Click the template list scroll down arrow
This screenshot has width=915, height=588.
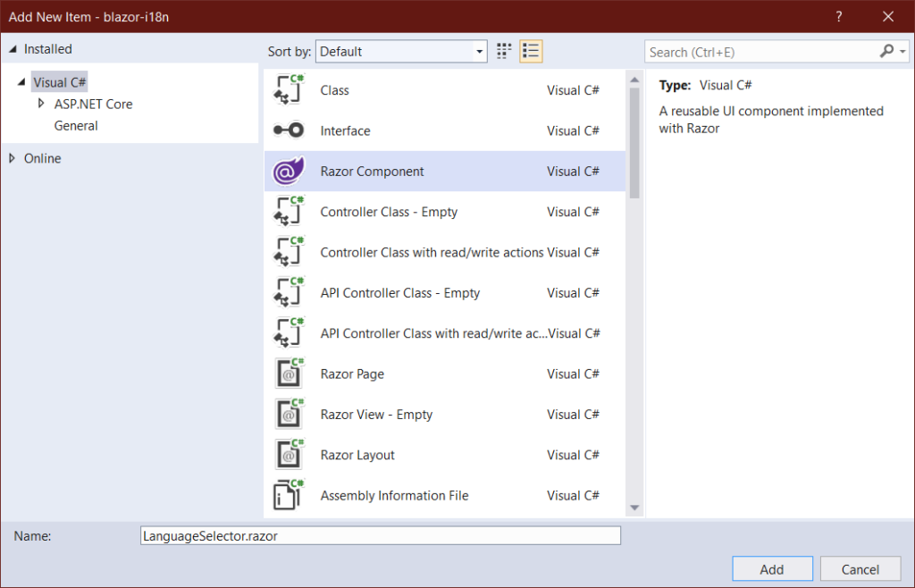click(634, 508)
